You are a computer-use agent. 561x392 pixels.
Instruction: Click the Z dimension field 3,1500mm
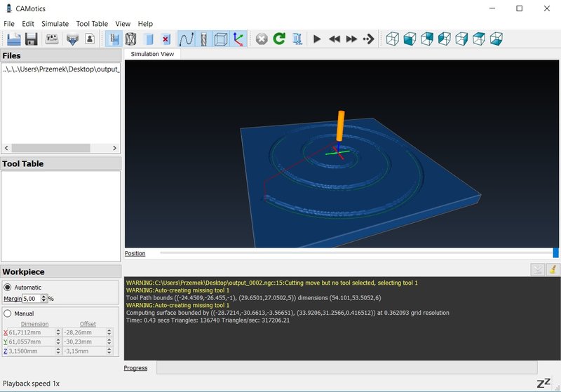point(32,351)
